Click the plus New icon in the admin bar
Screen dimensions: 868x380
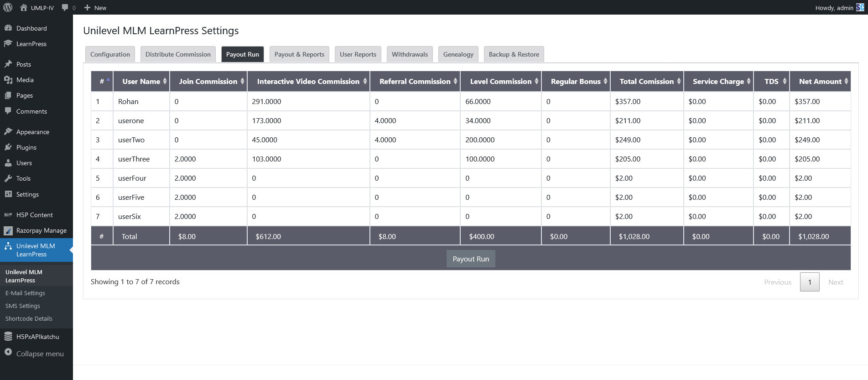click(x=88, y=8)
